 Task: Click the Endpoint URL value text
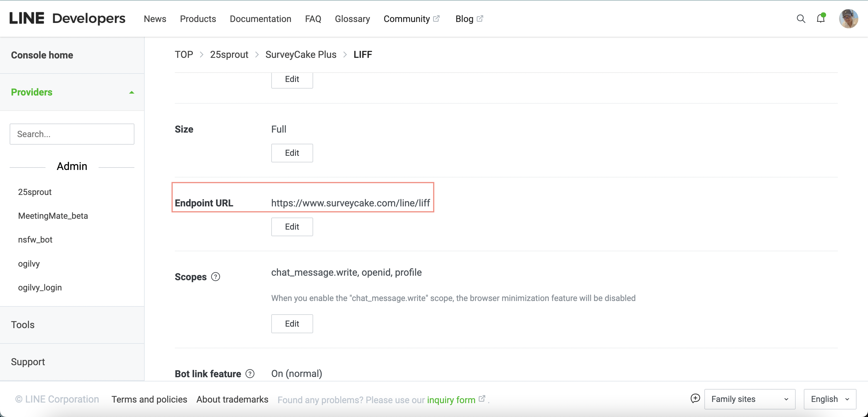coord(351,203)
